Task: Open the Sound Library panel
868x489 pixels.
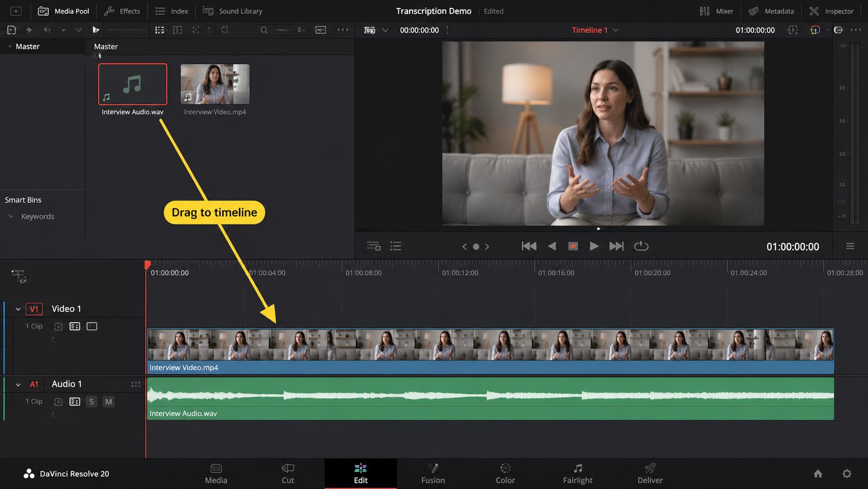Action: tap(232, 11)
